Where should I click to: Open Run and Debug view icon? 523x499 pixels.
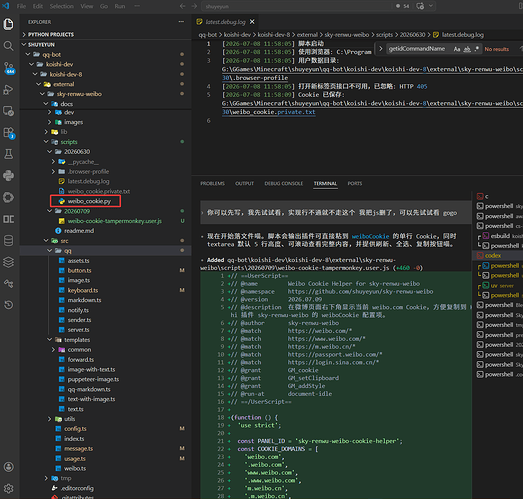8,89
